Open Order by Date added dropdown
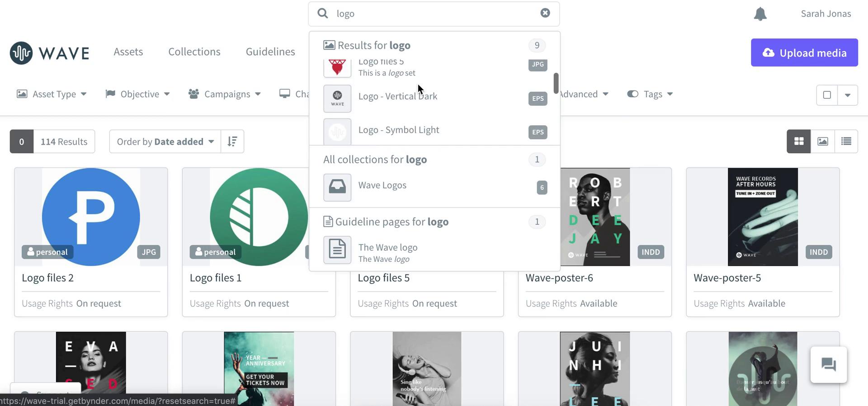The height and width of the screenshot is (406, 868). (x=165, y=142)
